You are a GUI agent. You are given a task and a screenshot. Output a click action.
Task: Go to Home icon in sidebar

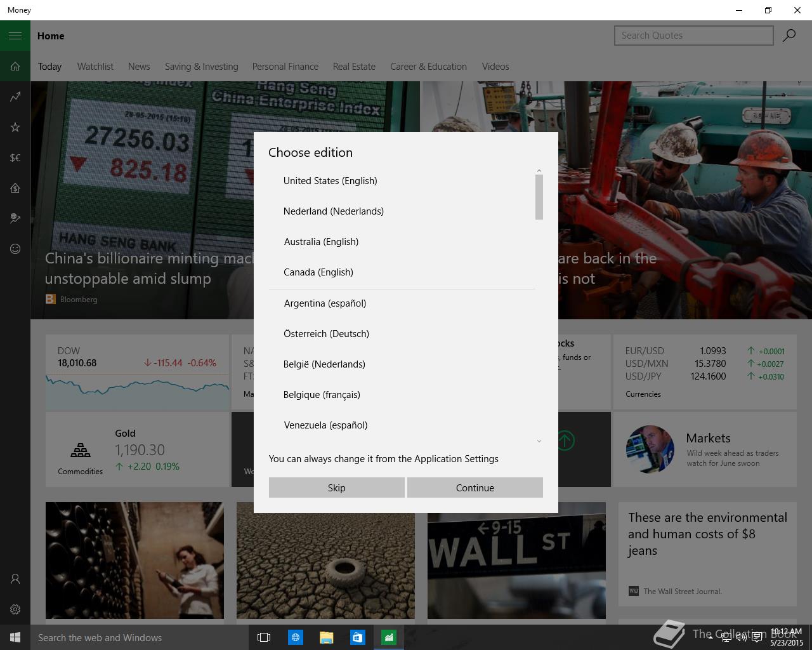pos(15,66)
